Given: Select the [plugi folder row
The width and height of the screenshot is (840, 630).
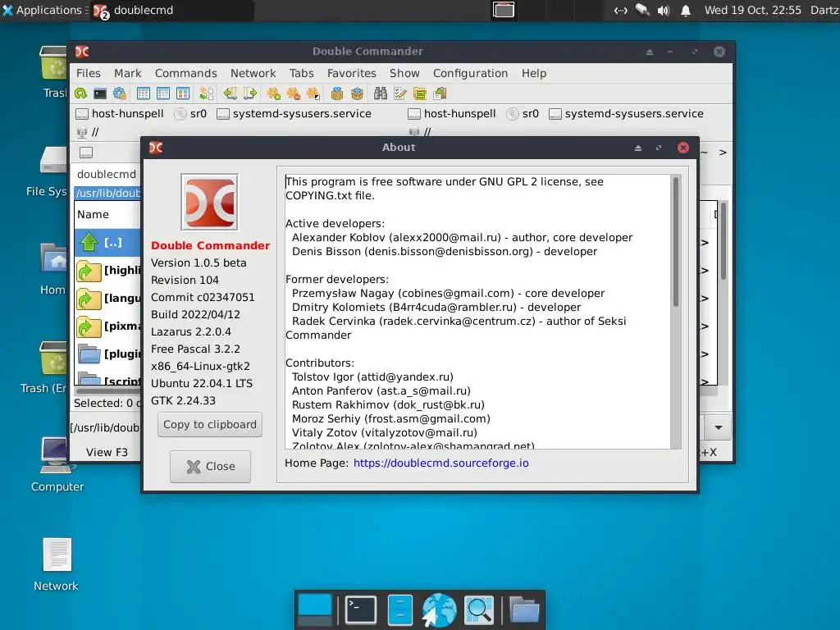Looking at the screenshot, I should click(107, 354).
